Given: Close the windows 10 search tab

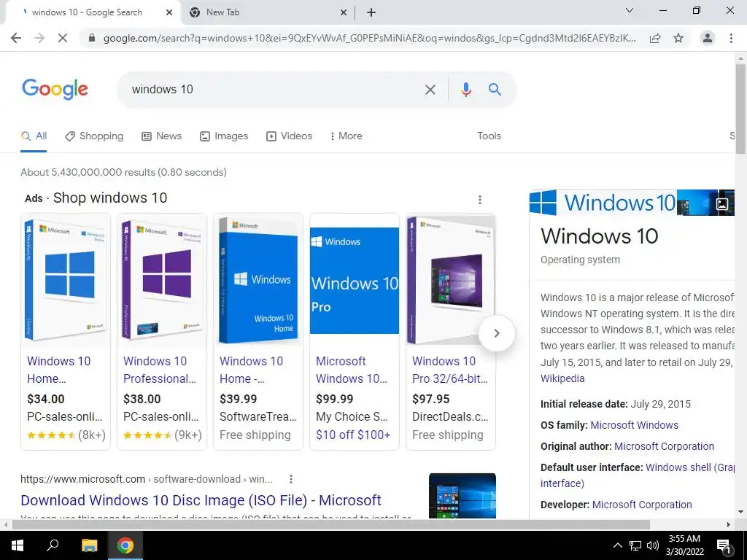Looking at the screenshot, I should click(169, 13).
